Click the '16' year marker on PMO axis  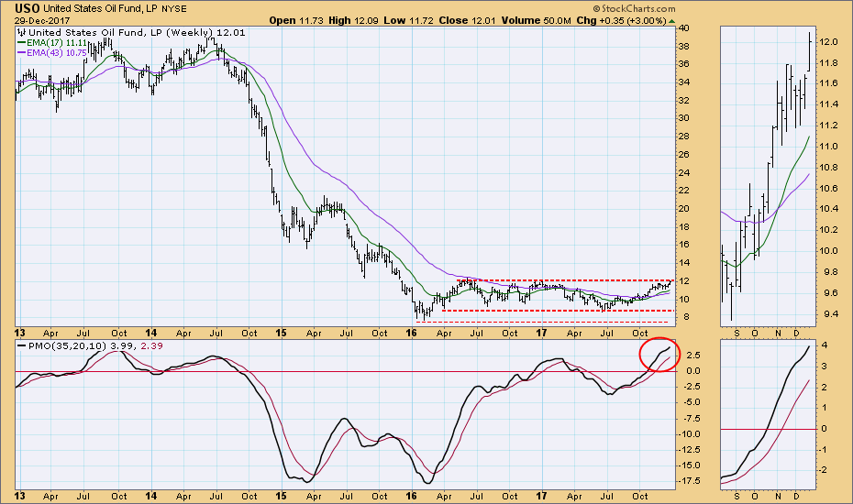(413, 495)
